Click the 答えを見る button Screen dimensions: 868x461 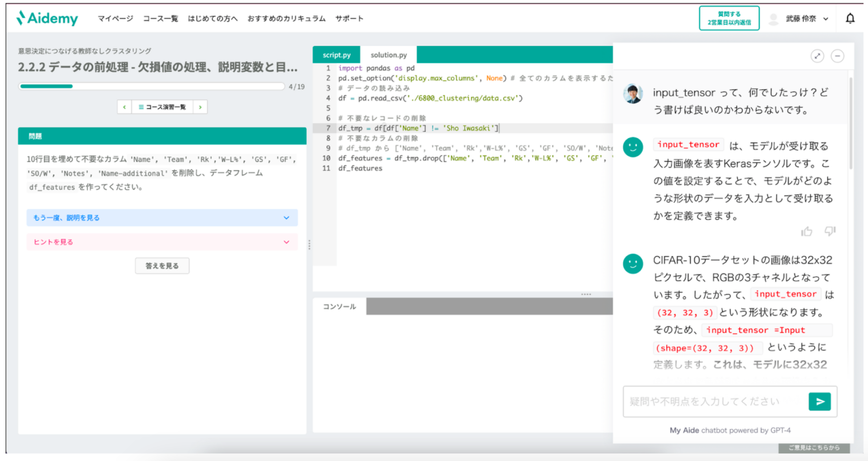(162, 266)
